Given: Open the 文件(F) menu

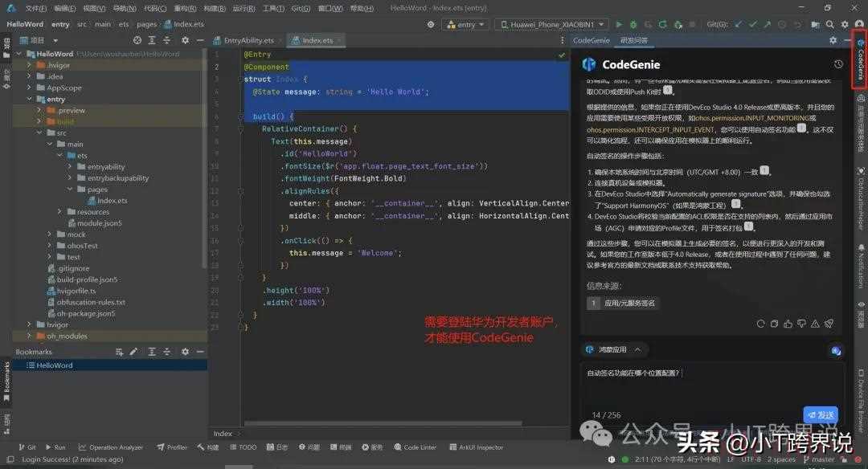Looking at the screenshot, I should (36, 8).
